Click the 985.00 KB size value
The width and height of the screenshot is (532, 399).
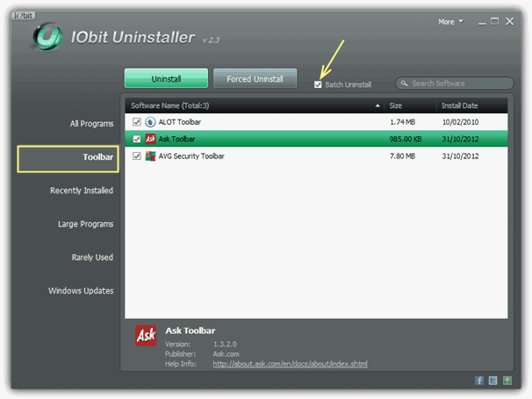[406, 139]
